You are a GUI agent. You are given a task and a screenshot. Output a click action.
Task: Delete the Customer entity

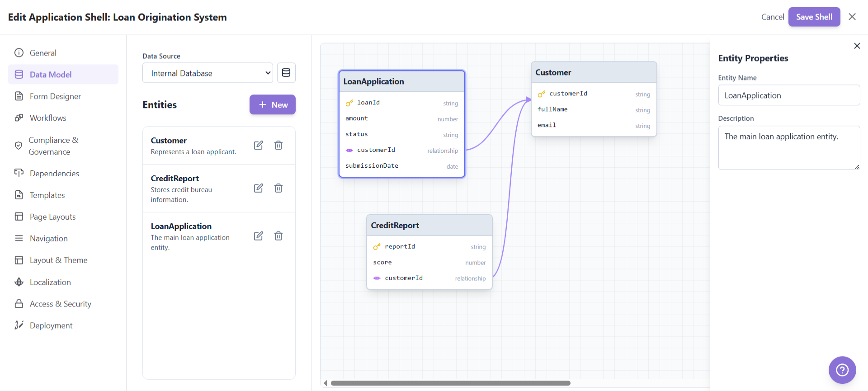278,145
